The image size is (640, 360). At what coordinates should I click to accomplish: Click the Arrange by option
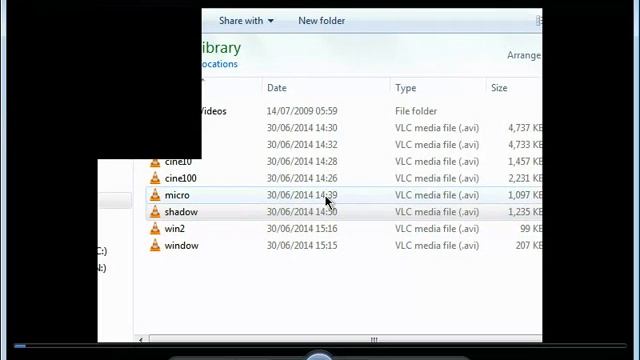(524, 56)
